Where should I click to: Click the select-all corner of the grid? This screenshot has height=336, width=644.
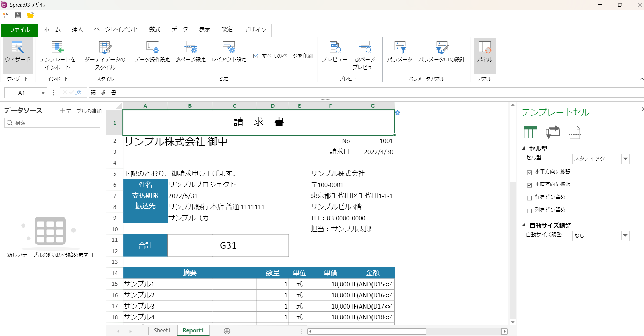pos(115,106)
